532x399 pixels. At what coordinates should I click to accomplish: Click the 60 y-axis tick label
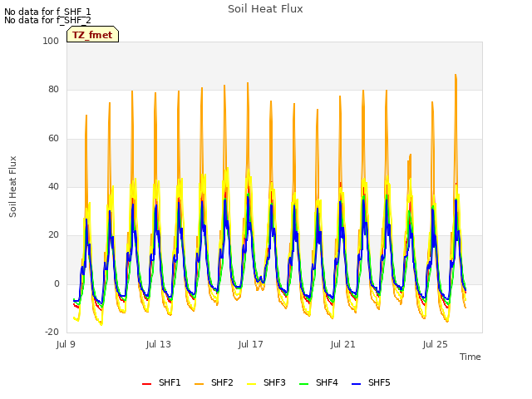tap(53, 138)
